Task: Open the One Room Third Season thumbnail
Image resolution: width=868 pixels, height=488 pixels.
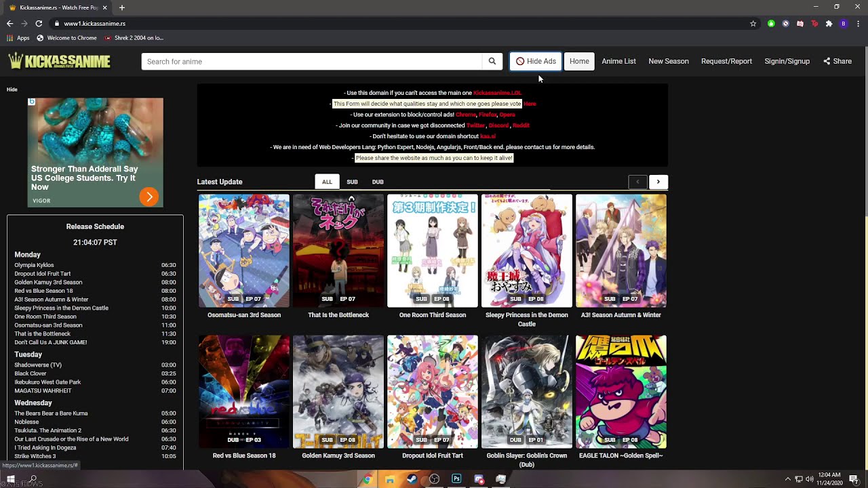Action: (432, 251)
